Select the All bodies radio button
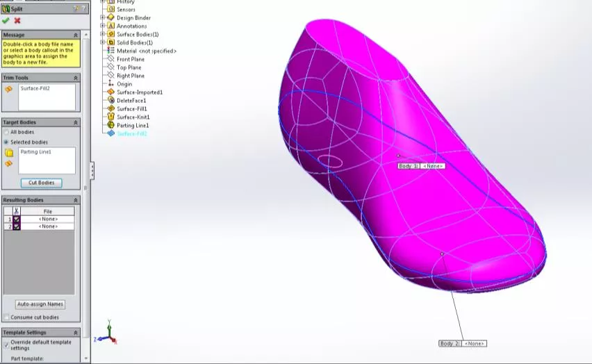 click(6, 132)
